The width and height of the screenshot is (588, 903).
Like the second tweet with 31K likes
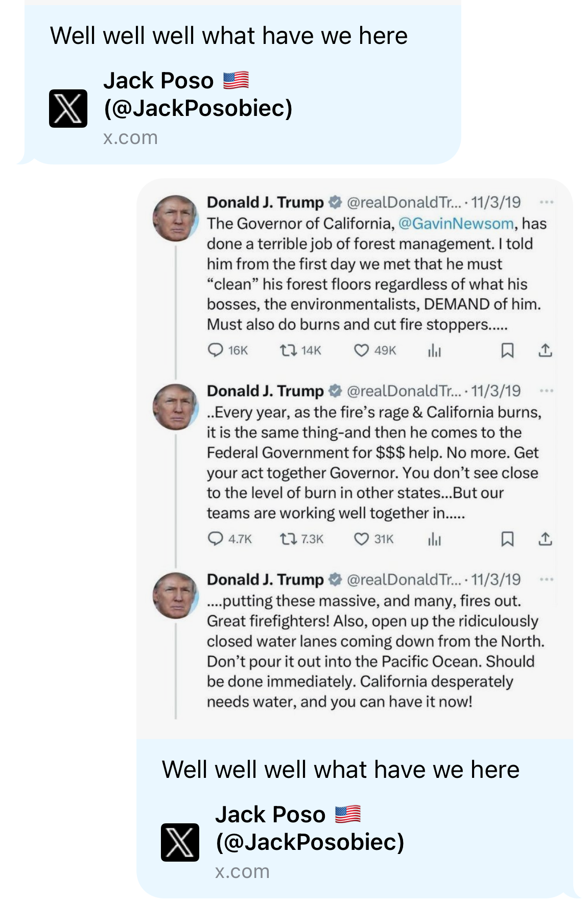pos(361,539)
